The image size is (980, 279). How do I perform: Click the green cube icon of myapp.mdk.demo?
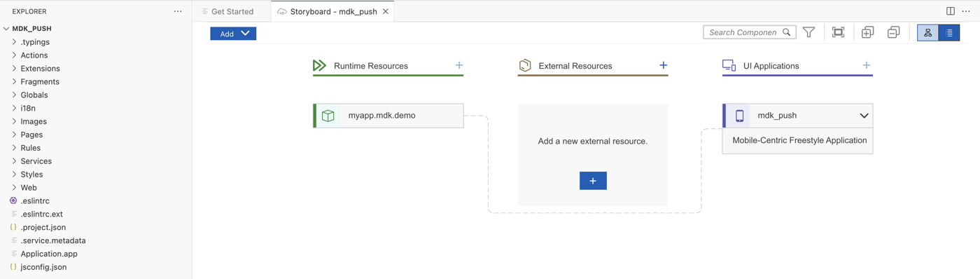coord(328,116)
